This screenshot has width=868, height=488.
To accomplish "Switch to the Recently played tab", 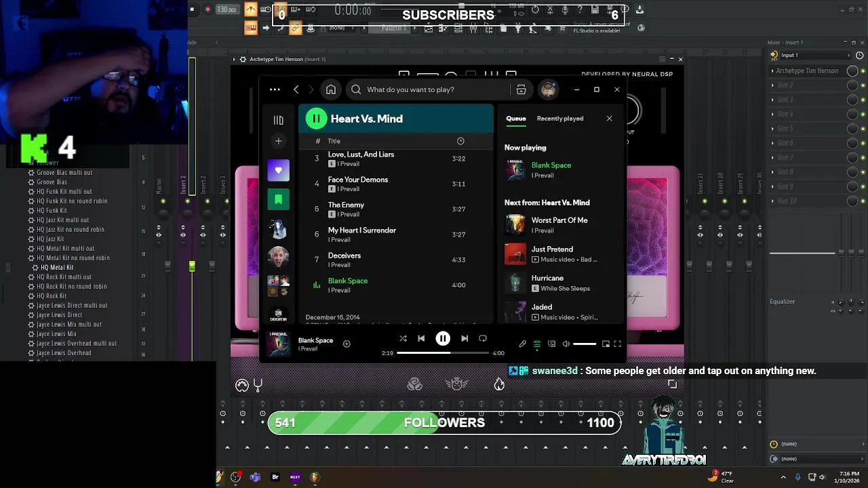I will click(x=560, y=119).
